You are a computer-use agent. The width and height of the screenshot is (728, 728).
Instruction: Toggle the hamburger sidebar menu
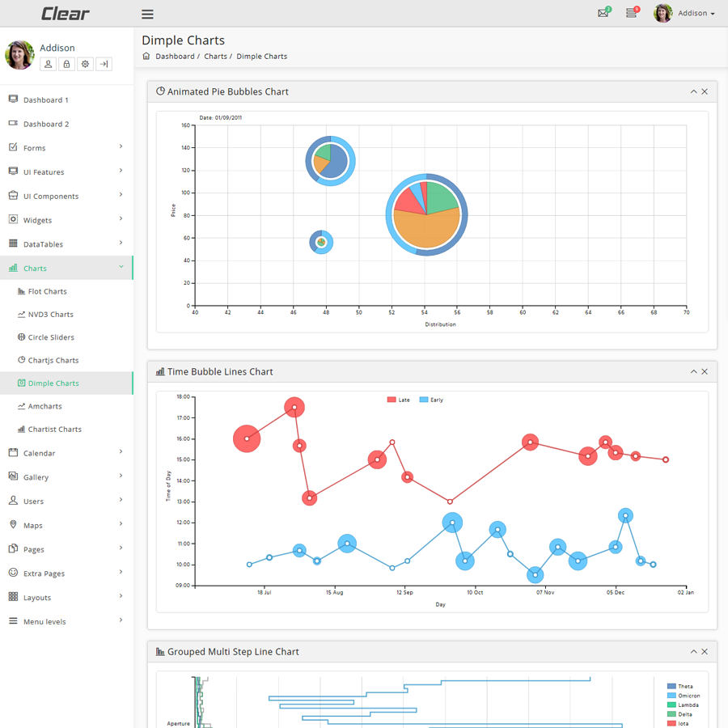[147, 15]
